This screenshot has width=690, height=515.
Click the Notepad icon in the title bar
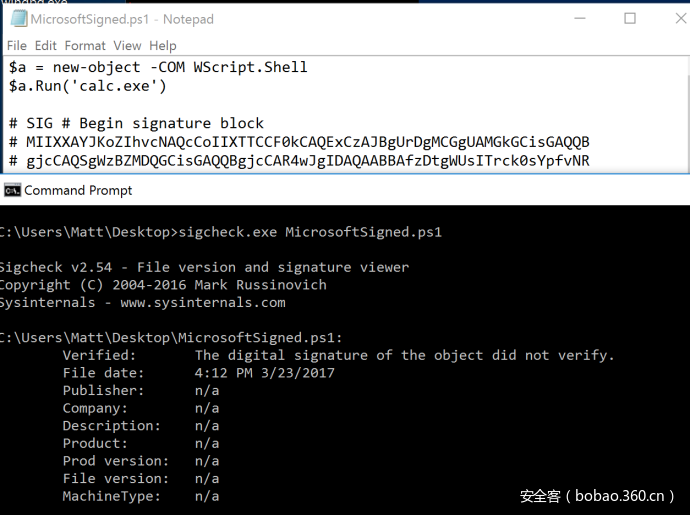(15, 19)
